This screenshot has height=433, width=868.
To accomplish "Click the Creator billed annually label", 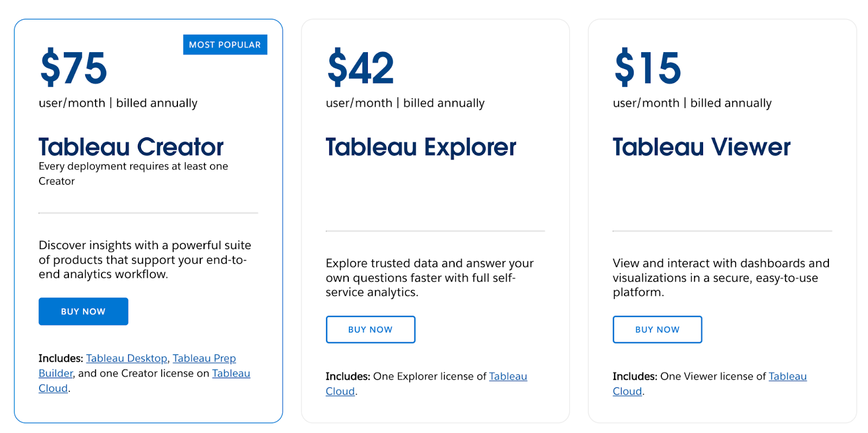I will 118,103.
